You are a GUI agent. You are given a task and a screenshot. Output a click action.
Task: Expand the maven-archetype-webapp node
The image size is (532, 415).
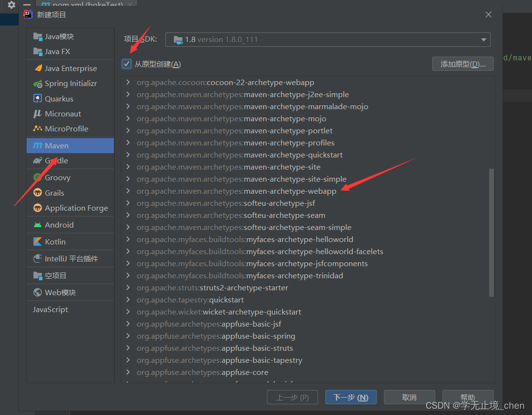[x=128, y=191]
